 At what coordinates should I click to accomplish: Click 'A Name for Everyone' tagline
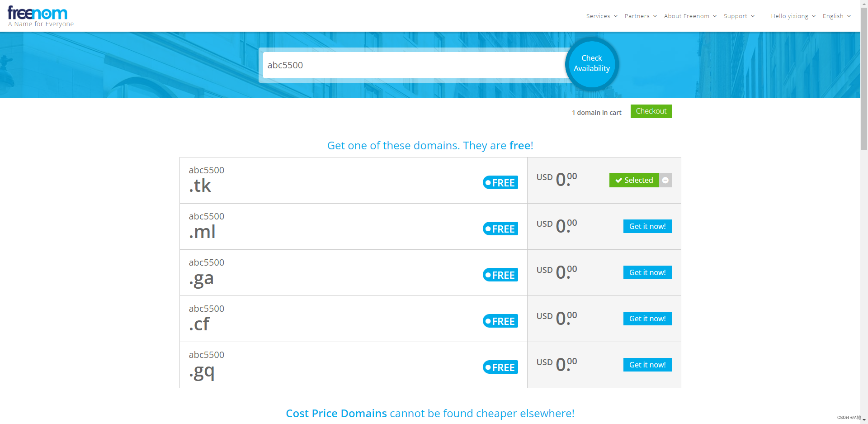[x=41, y=24]
